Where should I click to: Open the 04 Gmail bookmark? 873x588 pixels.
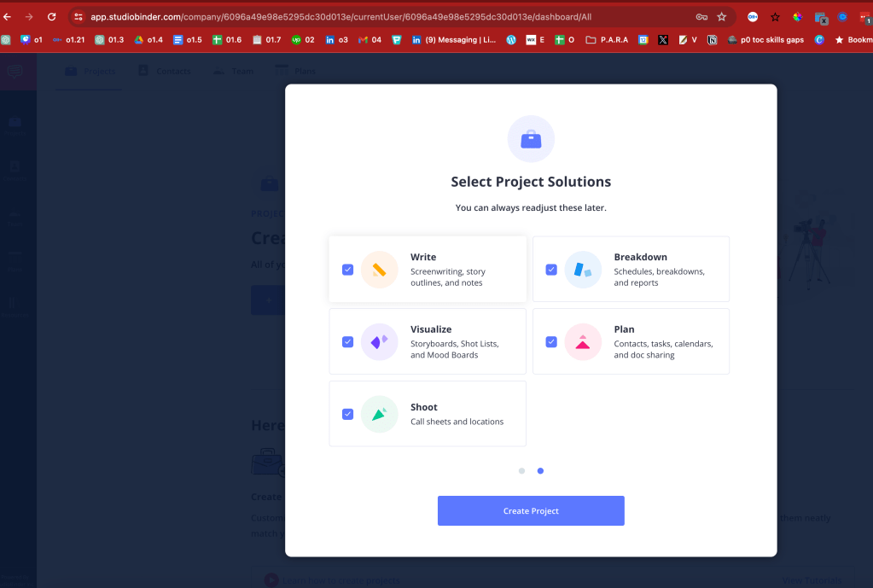point(370,39)
